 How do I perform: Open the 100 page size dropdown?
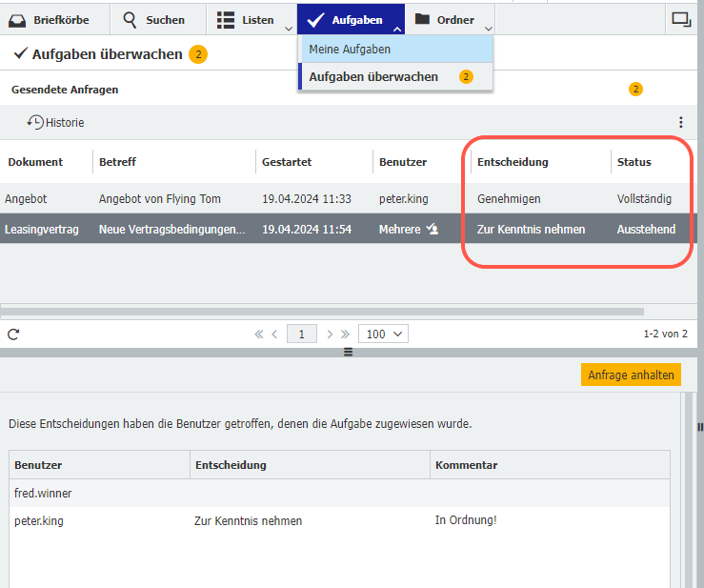click(383, 335)
